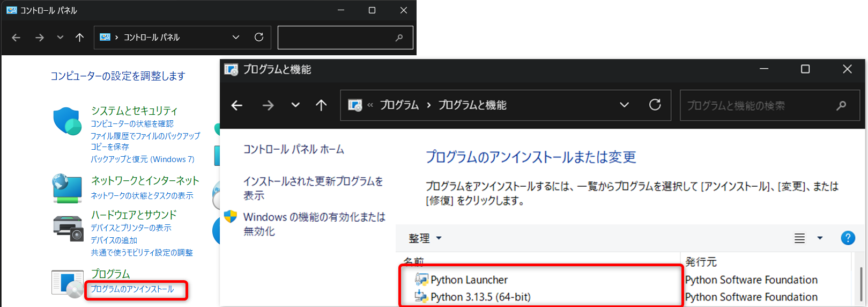This screenshot has width=868, height=307.
Task: Open Windows の機能の有効化または無効化 link
Action: (x=314, y=224)
